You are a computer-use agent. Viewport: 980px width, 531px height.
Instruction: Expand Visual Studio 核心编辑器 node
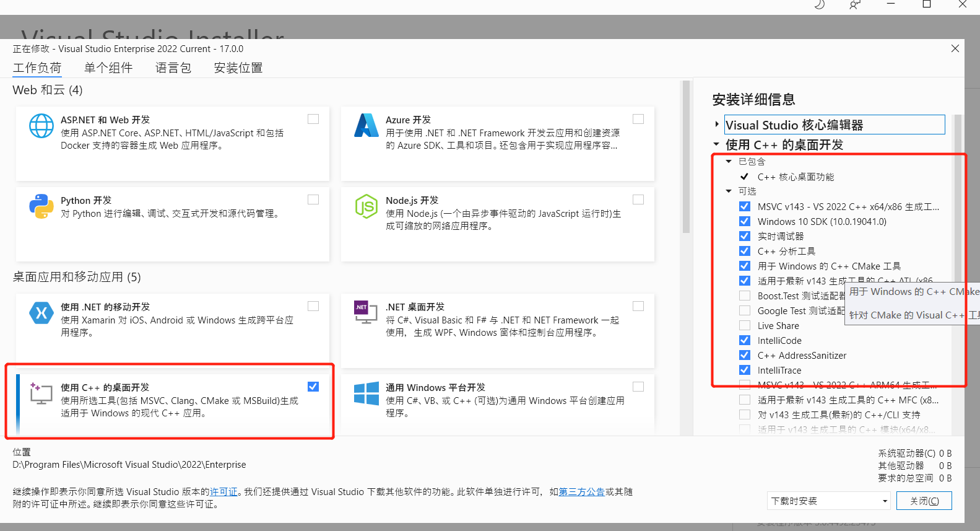point(717,125)
